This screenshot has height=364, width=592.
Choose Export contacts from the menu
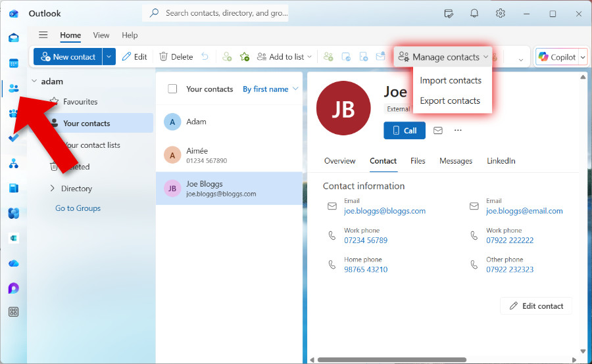450,101
